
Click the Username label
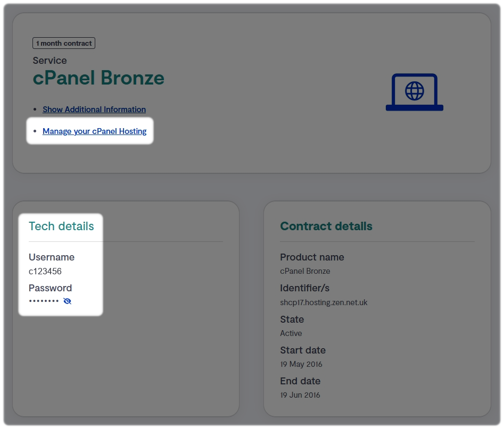coord(52,257)
